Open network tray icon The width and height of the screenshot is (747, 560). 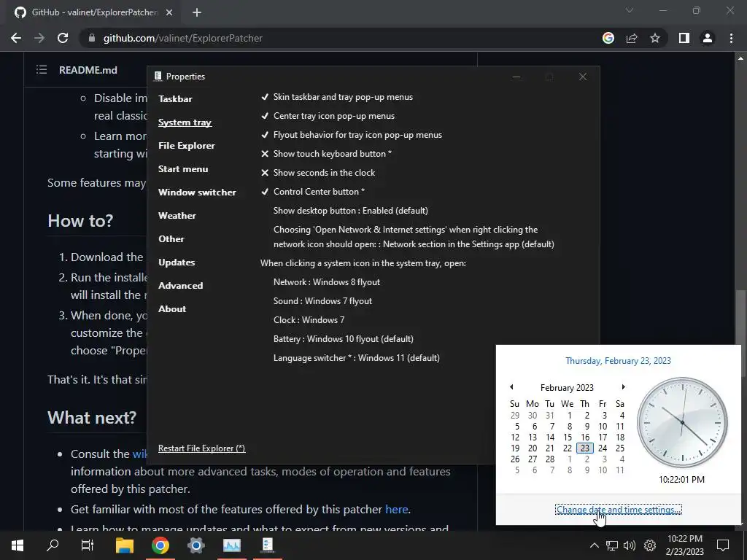(612, 545)
